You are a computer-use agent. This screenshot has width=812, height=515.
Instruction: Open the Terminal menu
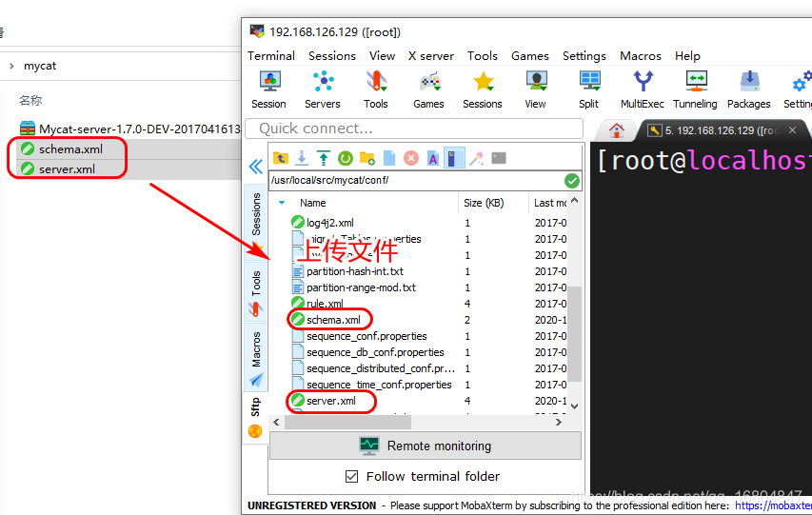pos(271,55)
